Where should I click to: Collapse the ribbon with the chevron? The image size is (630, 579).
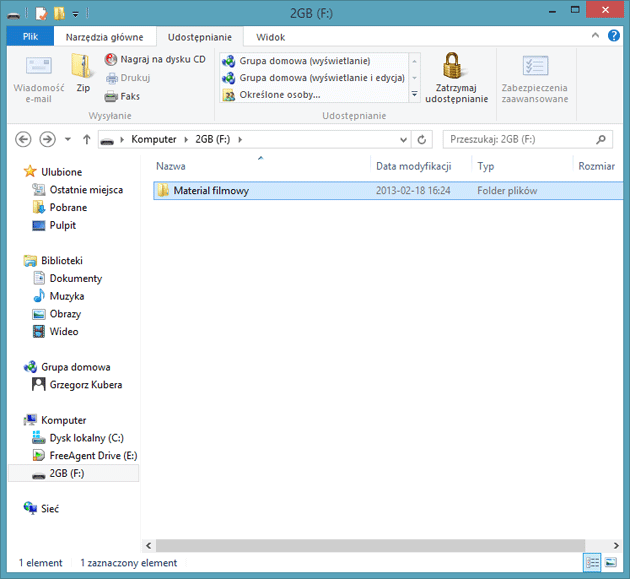tap(595, 35)
